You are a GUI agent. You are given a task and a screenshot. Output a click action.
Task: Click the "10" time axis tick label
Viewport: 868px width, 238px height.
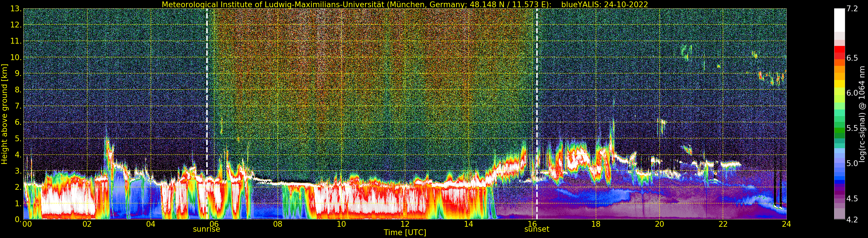pyautogui.click(x=341, y=224)
